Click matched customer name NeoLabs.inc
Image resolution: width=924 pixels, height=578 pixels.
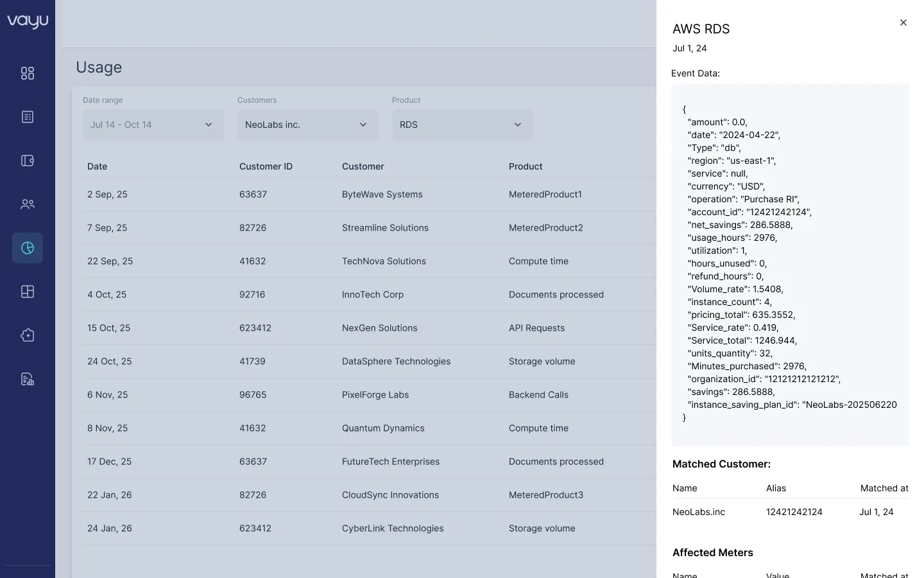[x=699, y=512]
